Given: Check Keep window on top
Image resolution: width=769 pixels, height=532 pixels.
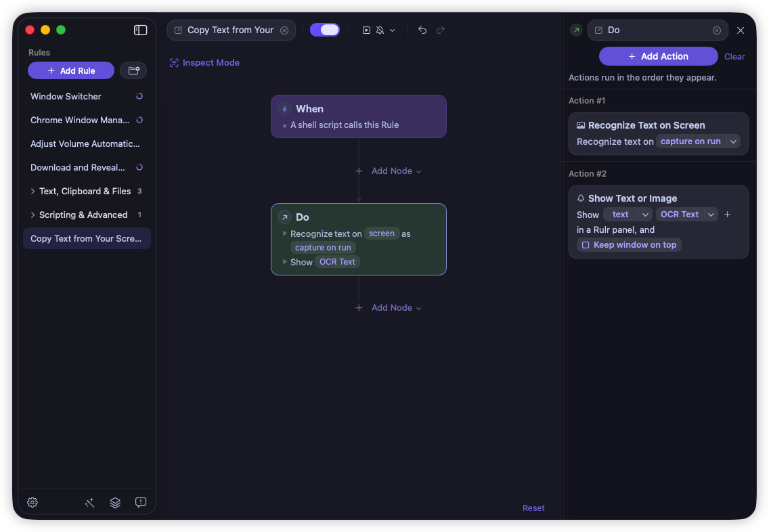Looking at the screenshot, I should coord(586,244).
